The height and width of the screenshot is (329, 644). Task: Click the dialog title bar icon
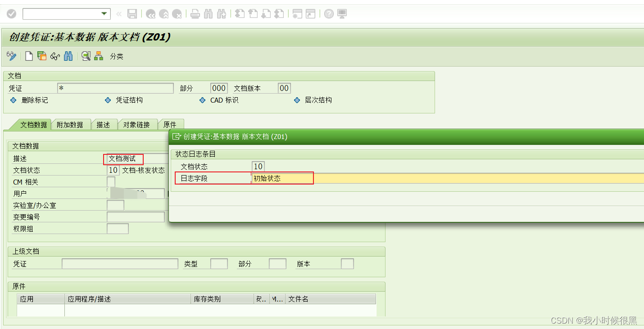177,136
